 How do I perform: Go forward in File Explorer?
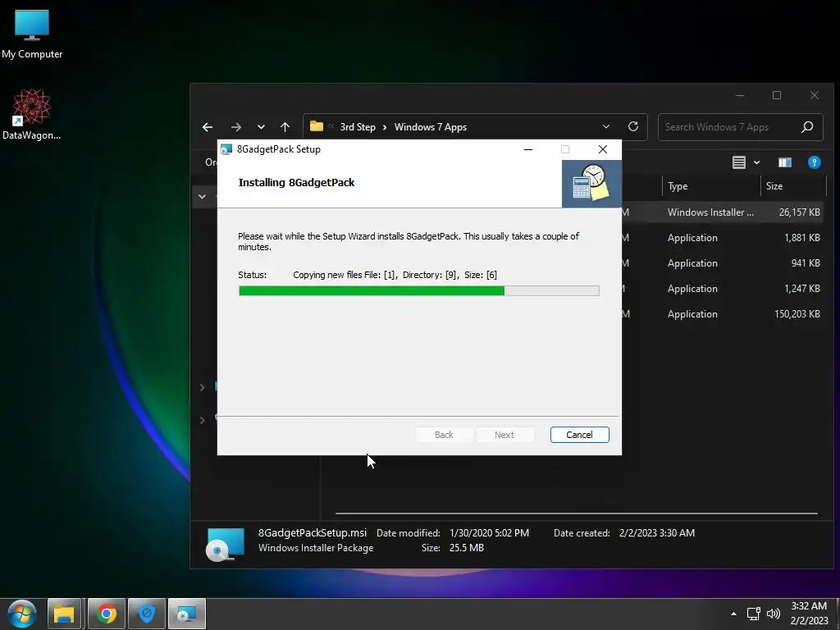pos(235,127)
